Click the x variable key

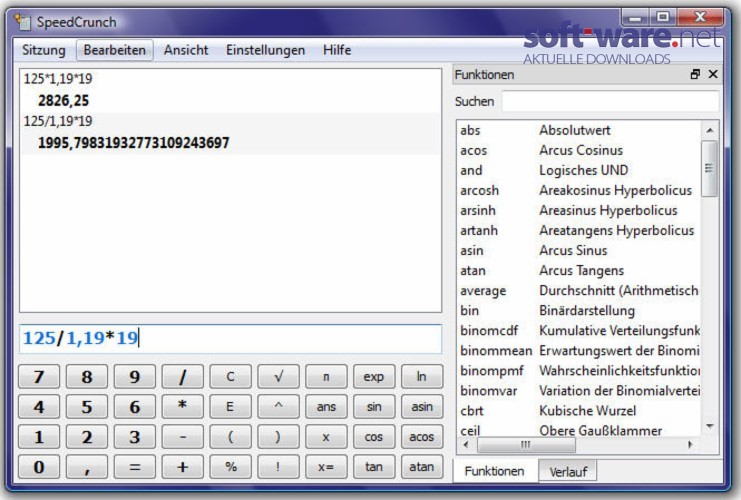326,437
